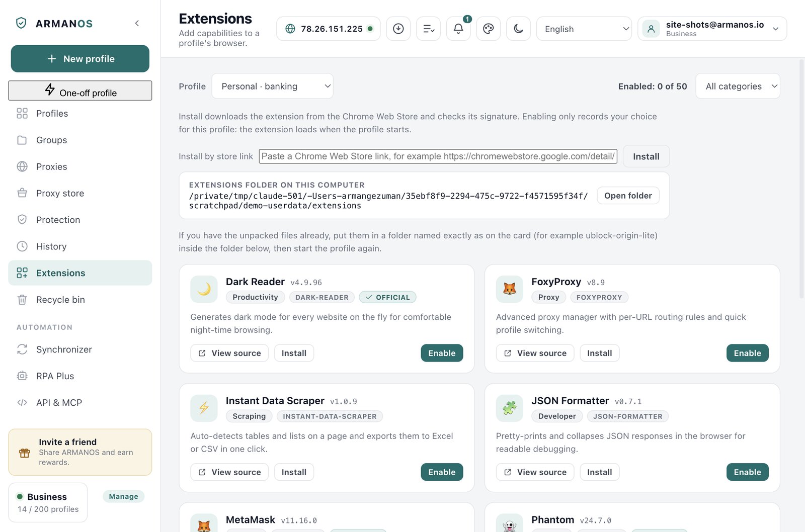Screen dimensions: 805x532
Task: Click the Dark Reader moon icon
Action: click(x=204, y=289)
